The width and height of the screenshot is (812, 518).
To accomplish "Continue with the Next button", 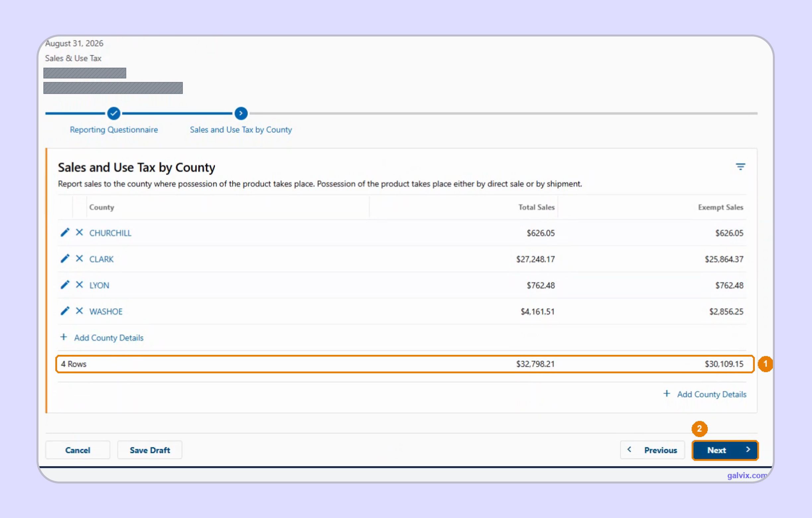I will coord(725,450).
